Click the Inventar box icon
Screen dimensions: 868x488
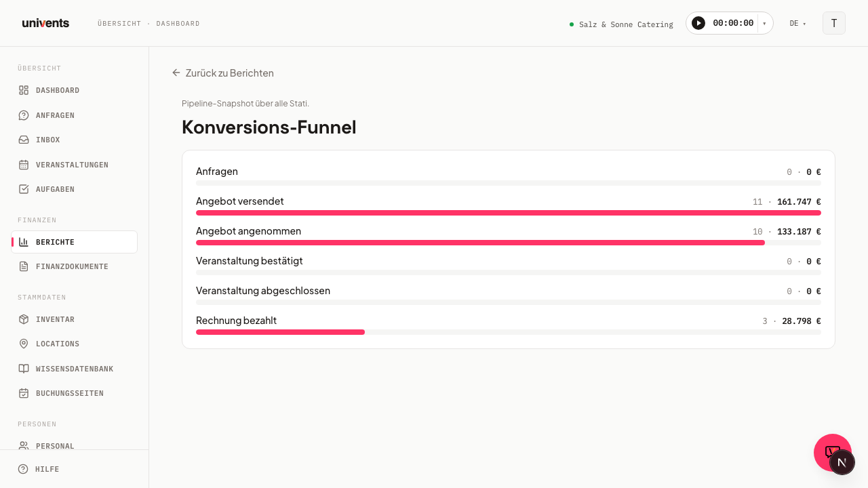coord(24,319)
